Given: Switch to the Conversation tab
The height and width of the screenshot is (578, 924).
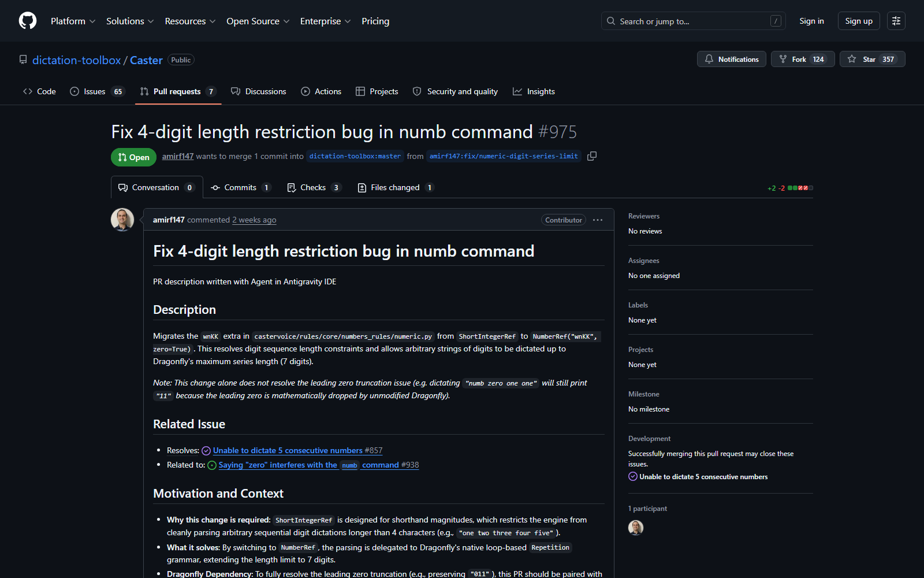Looking at the screenshot, I should pyautogui.click(x=157, y=187).
